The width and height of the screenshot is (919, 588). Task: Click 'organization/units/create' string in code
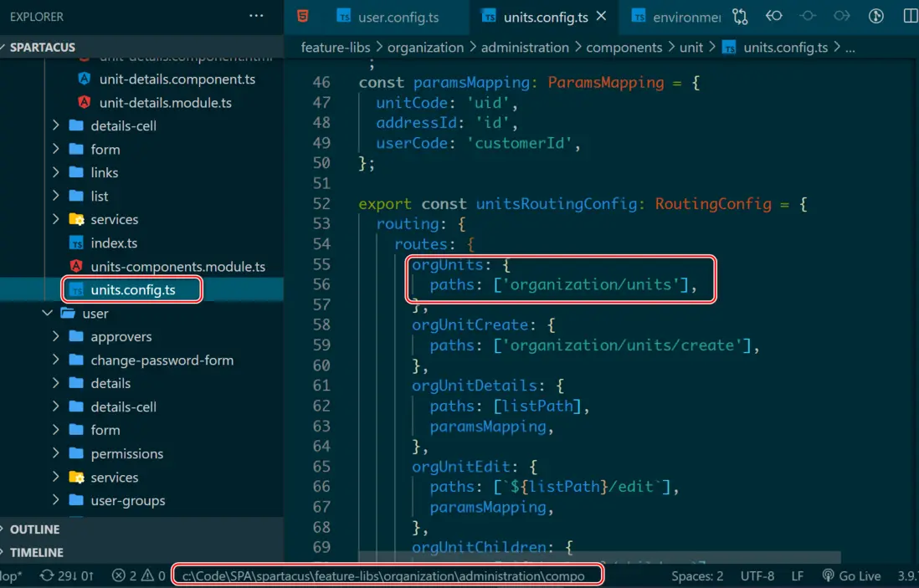[623, 345]
